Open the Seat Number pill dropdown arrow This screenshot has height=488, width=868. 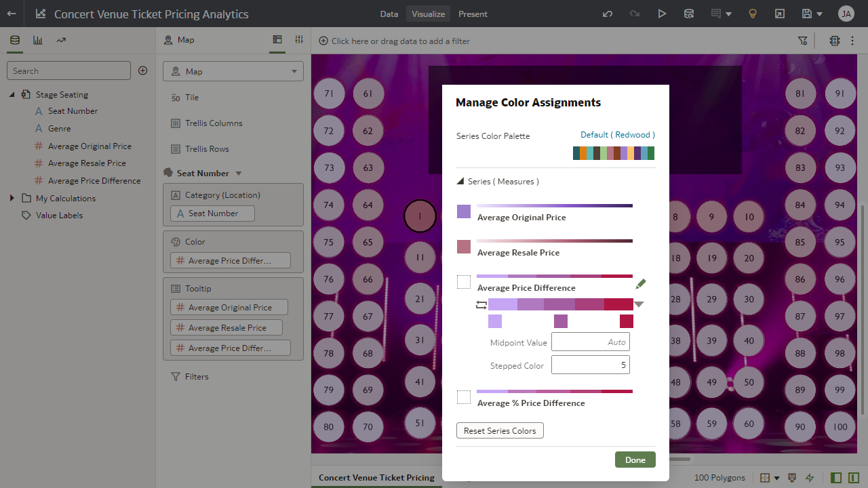click(x=238, y=173)
